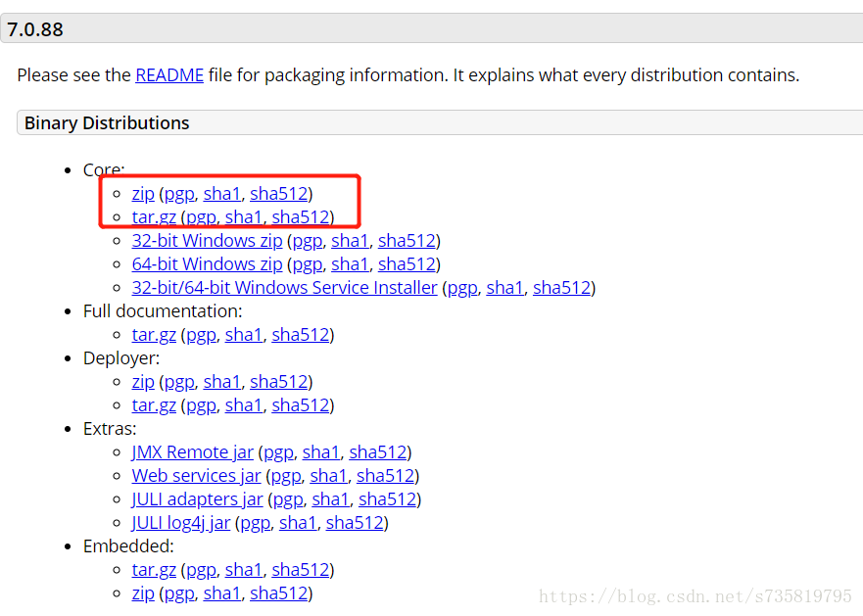863x616 pixels.
Task: Open sha512 link for Deployer tar.gz
Action: [x=301, y=405]
